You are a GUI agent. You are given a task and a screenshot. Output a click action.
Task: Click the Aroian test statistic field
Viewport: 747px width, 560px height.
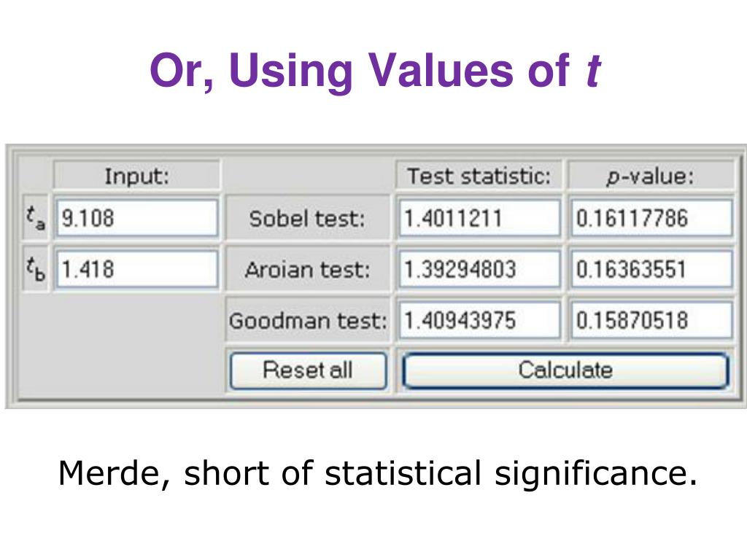[x=479, y=270]
